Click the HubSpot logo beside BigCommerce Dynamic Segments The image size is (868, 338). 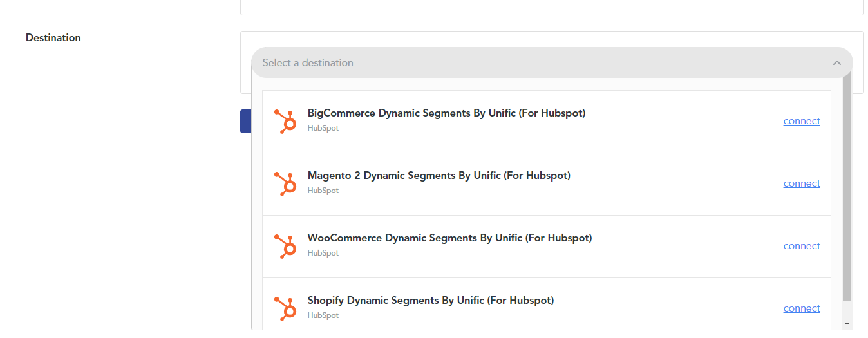pos(285,122)
